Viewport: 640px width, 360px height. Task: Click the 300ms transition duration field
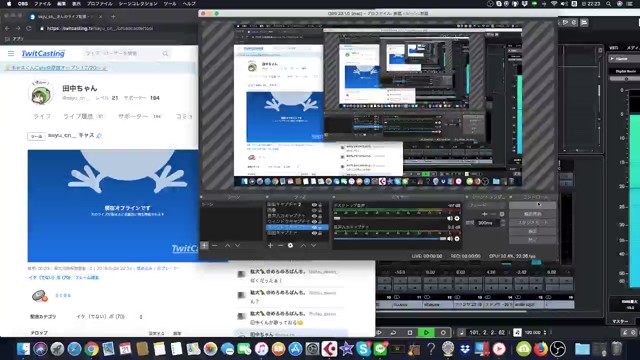[487, 223]
